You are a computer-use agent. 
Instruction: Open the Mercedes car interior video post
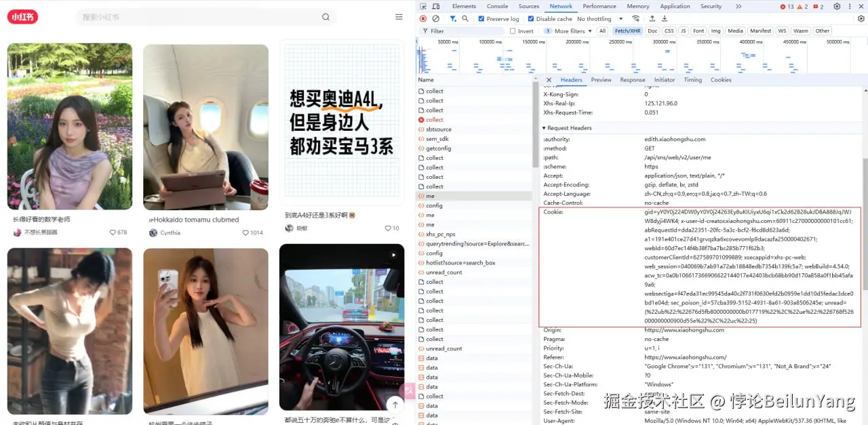[x=342, y=327]
